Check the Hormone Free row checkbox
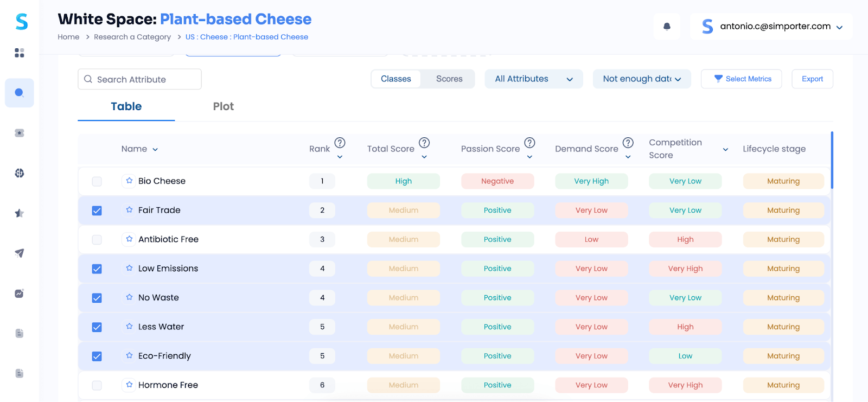 click(97, 385)
